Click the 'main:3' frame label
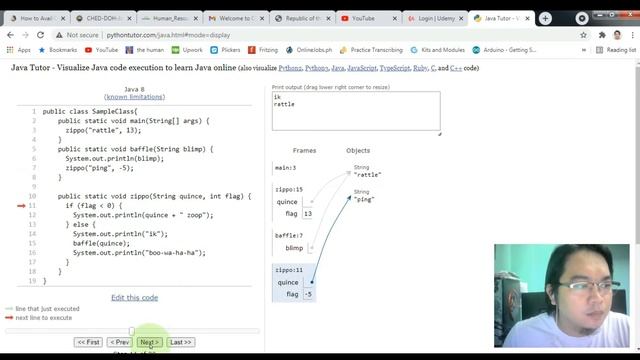Viewport: 640px width, 360px height. point(285,168)
